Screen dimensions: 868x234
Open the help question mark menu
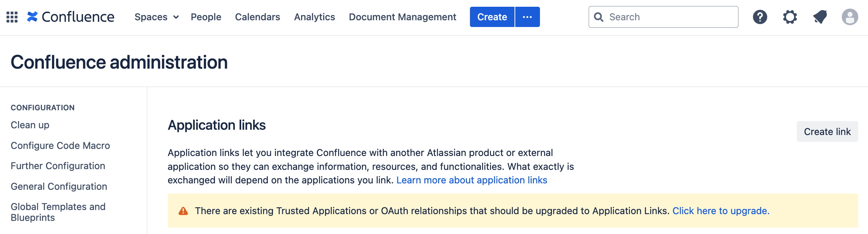(x=760, y=17)
